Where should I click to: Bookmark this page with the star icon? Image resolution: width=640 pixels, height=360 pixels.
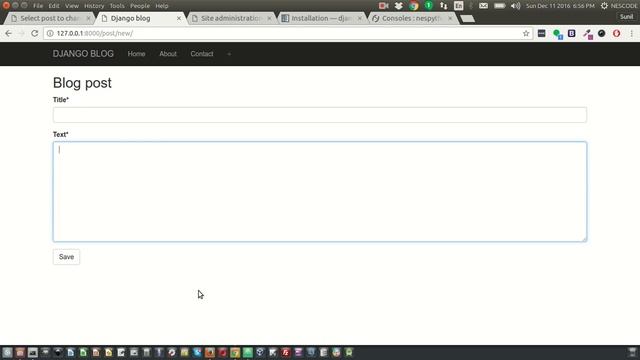coord(526,33)
